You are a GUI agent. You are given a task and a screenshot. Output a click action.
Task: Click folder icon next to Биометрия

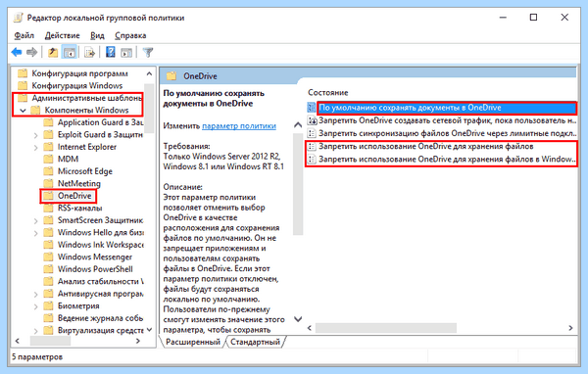(48, 305)
